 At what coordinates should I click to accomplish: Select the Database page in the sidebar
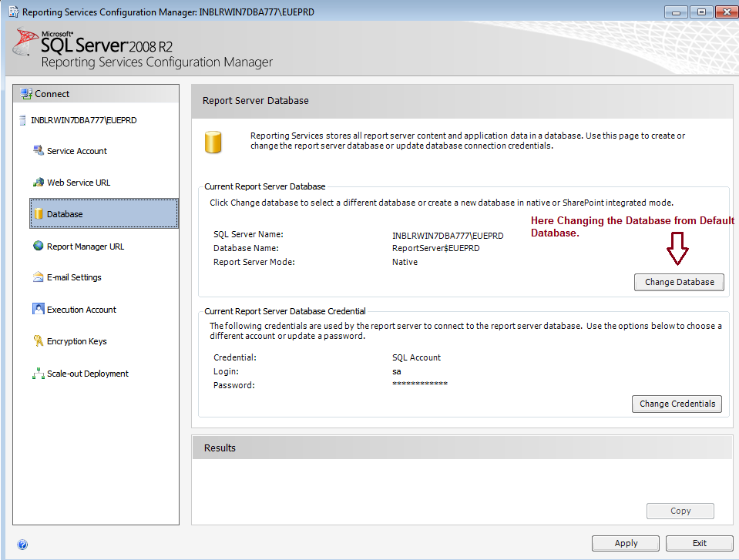pyautogui.click(x=104, y=214)
